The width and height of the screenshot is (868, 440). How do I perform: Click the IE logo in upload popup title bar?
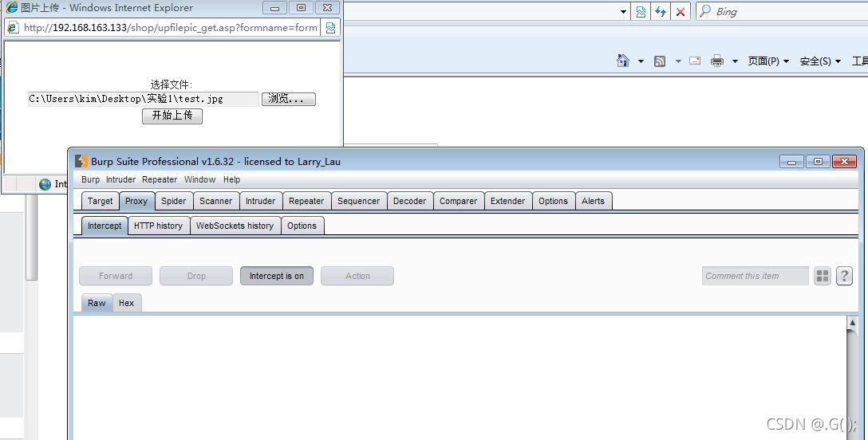(12, 7)
